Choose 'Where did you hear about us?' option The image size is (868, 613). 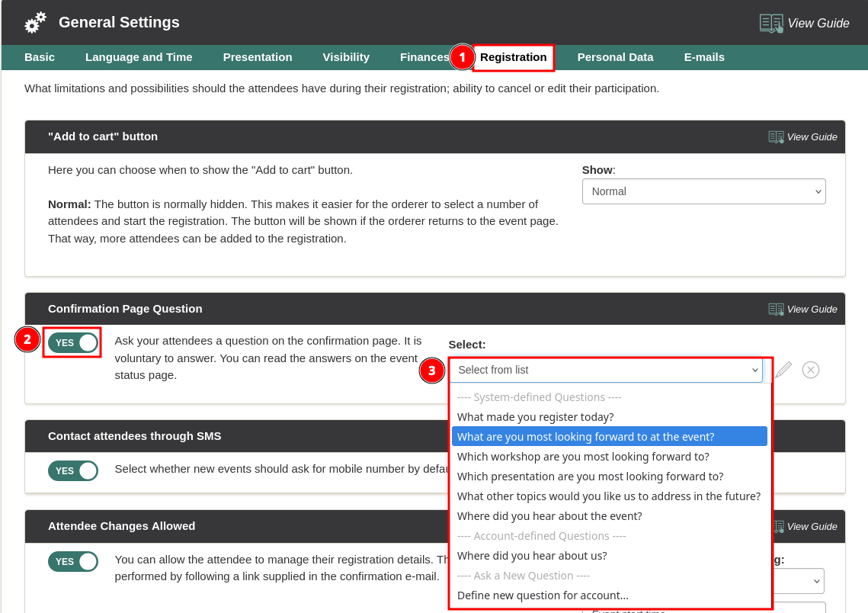(532, 556)
